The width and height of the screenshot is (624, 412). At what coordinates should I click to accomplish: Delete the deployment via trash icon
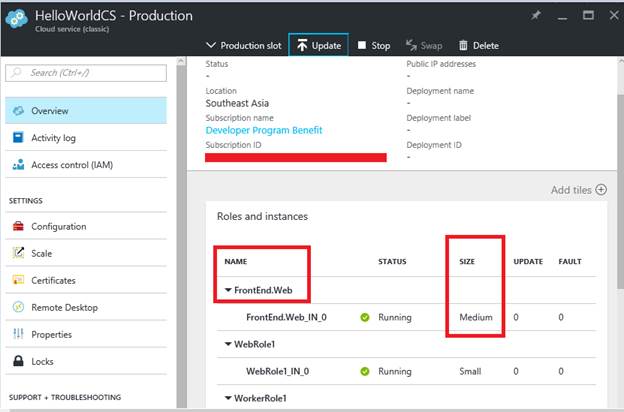pyautogui.click(x=463, y=46)
